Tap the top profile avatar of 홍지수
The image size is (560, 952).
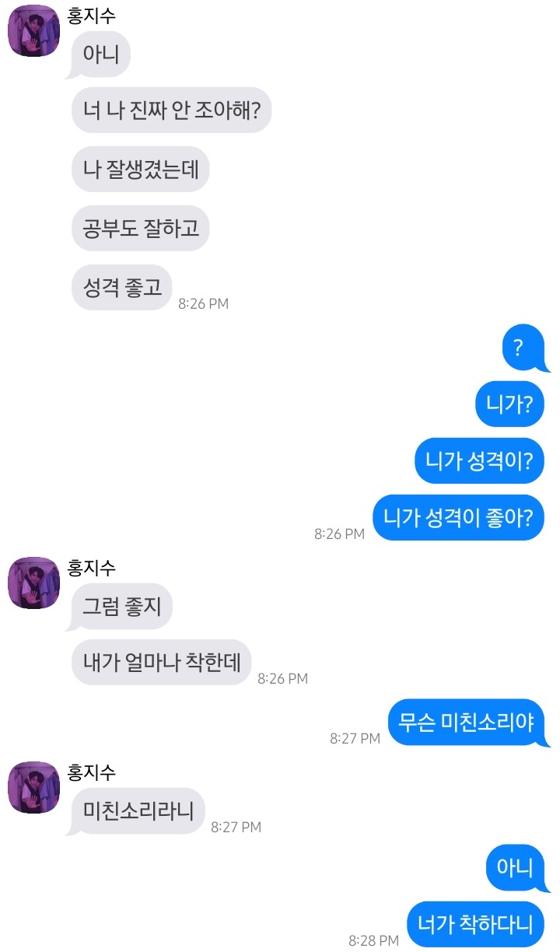point(34,31)
